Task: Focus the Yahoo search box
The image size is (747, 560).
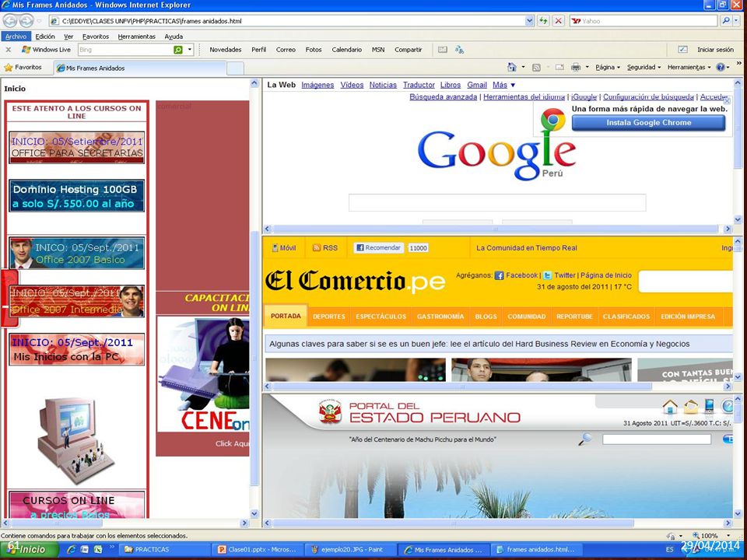Action: [x=644, y=21]
